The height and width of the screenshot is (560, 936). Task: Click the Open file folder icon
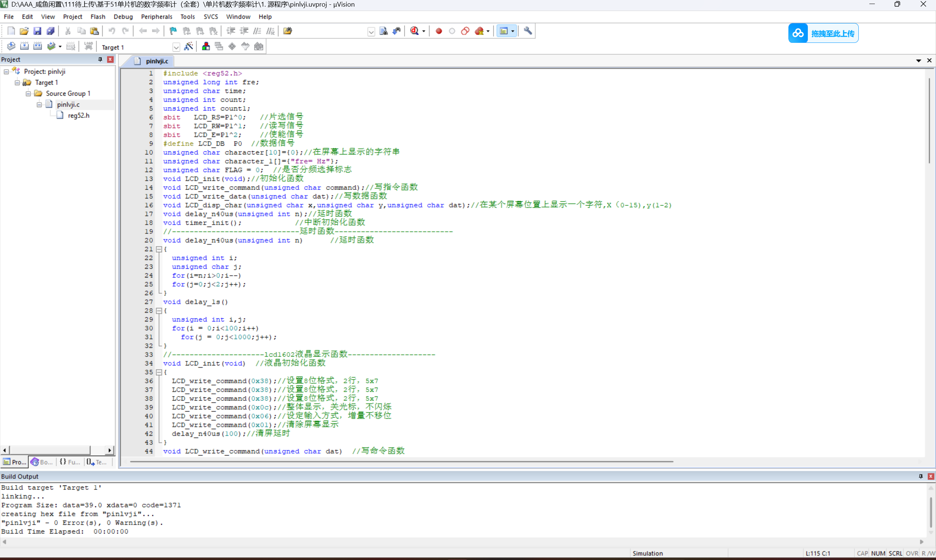tap(24, 31)
